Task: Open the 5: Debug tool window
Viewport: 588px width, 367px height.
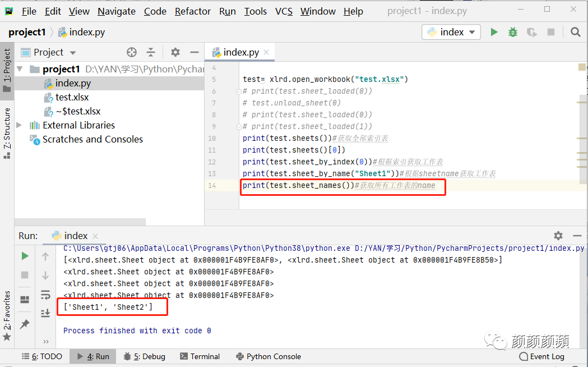Action: [145, 356]
